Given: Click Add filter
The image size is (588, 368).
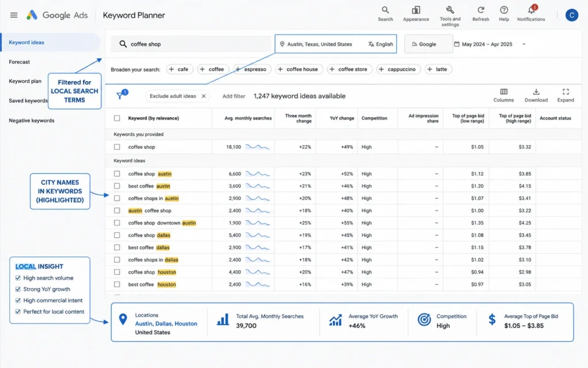Looking at the screenshot, I should click(x=234, y=96).
